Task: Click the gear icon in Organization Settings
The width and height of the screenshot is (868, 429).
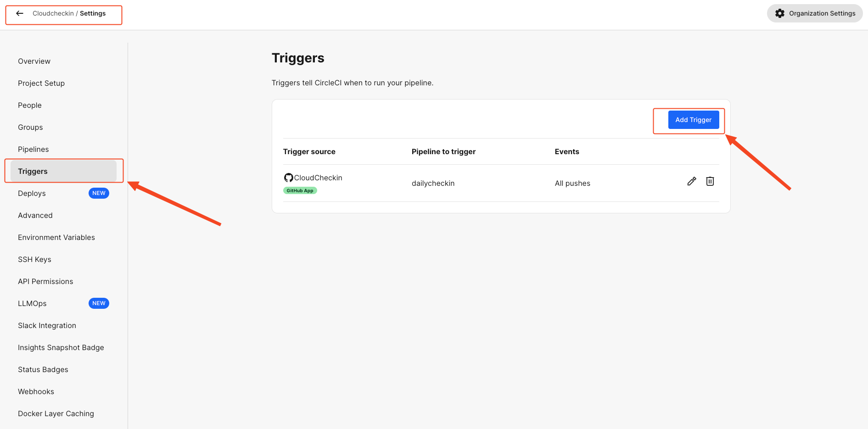Action: [780, 13]
